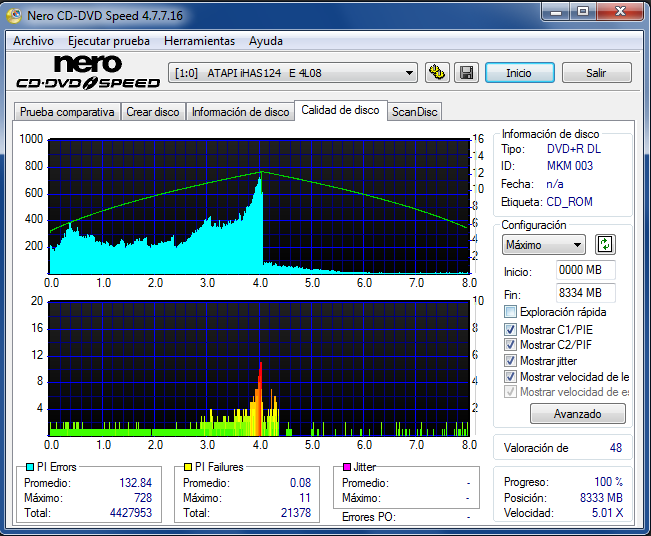Click the yellow PI Failures legend square
The height and width of the screenshot is (536, 651).
point(187,467)
